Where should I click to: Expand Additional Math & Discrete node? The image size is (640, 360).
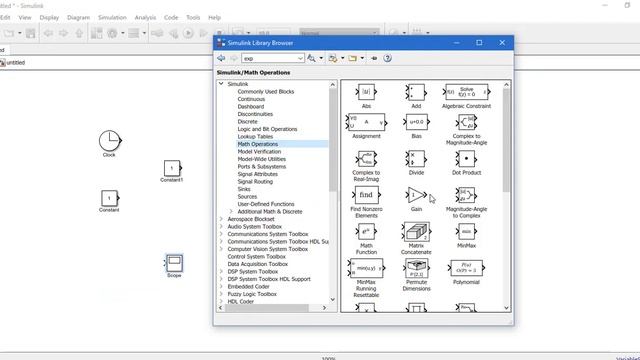click(231, 211)
